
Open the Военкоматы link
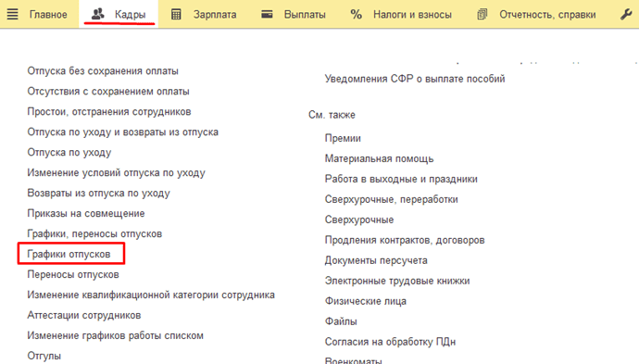click(x=354, y=360)
